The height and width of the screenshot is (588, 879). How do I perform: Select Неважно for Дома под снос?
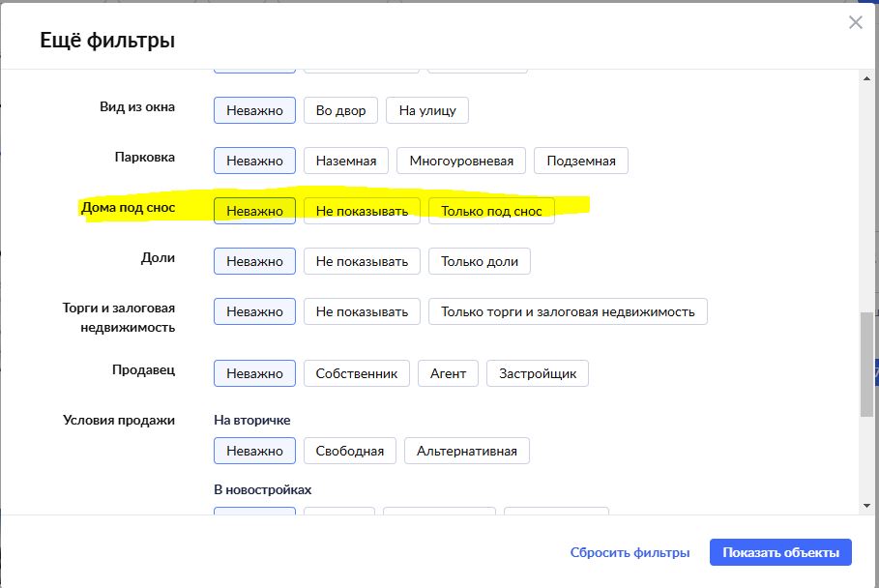point(254,211)
